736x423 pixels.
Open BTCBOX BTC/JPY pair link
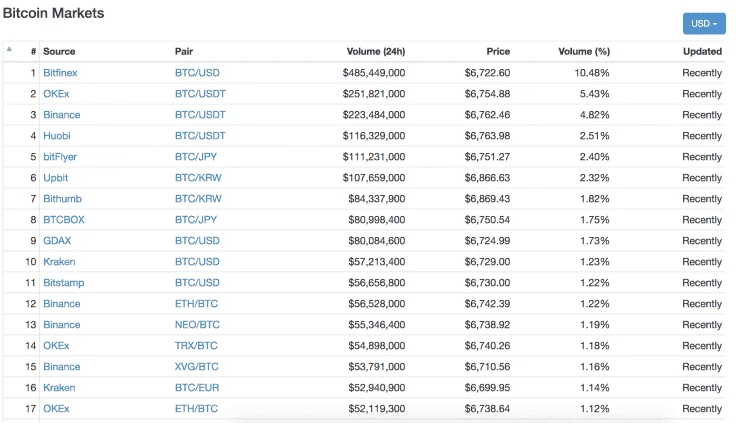click(x=196, y=220)
